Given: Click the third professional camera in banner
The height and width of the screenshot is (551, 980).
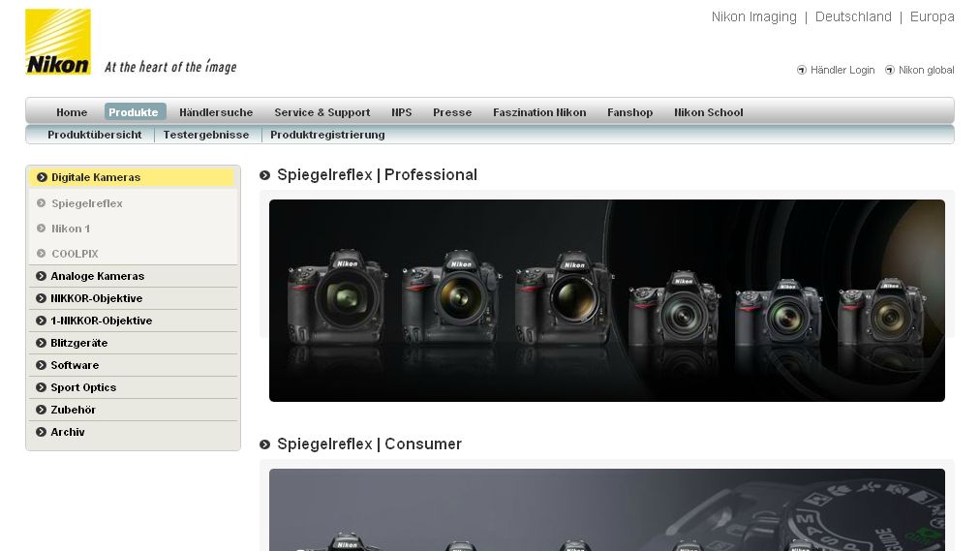Looking at the screenshot, I should point(565,298).
